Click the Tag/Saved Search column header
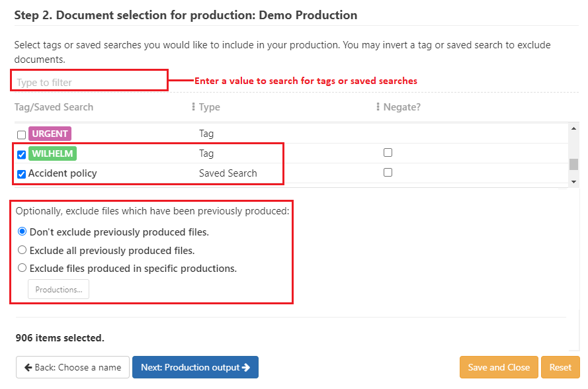Viewport: 588px width, 389px height. 53,107
